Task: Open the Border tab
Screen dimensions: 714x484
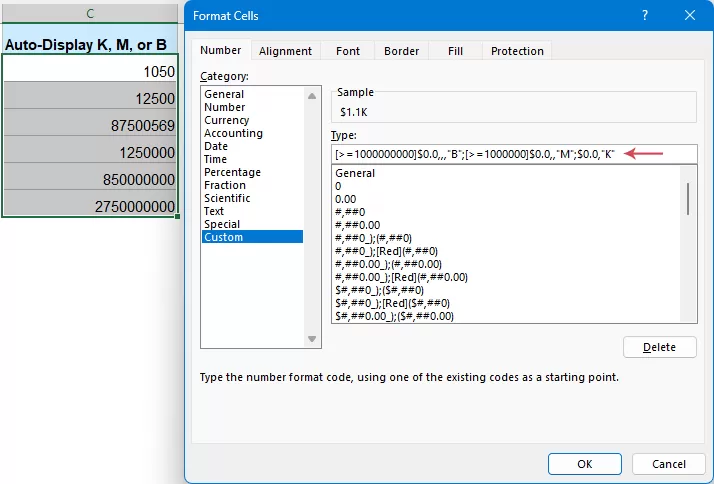Action: [401, 51]
